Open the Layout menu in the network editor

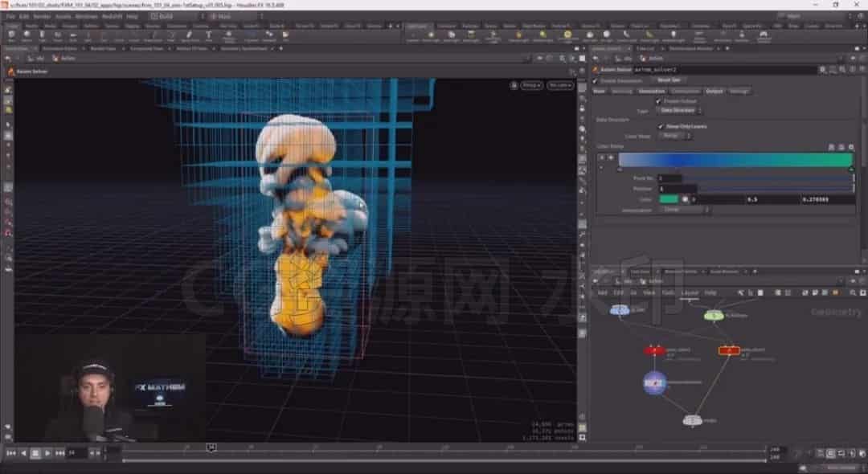point(690,292)
